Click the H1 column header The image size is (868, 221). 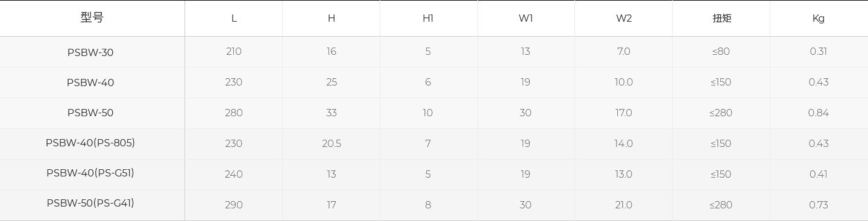[x=428, y=18]
